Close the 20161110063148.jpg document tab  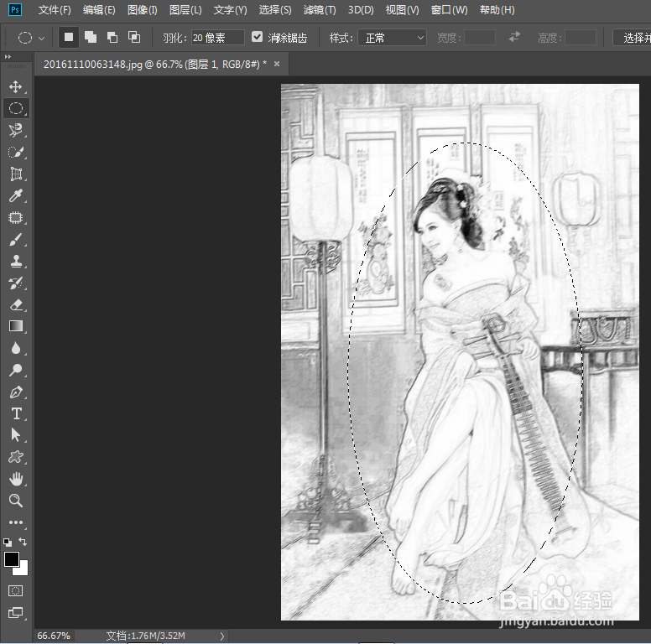(277, 64)
